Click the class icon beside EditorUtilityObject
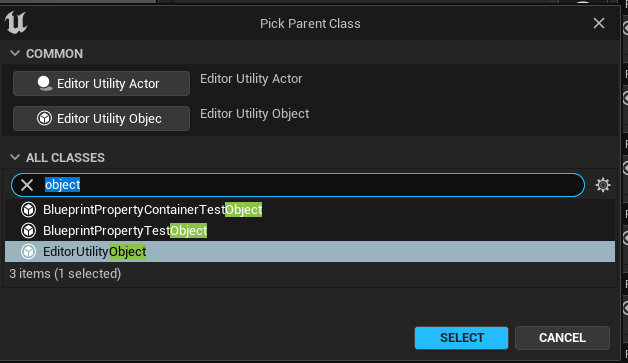This screenshot has width=628, height=363. (x=28, y=252)
